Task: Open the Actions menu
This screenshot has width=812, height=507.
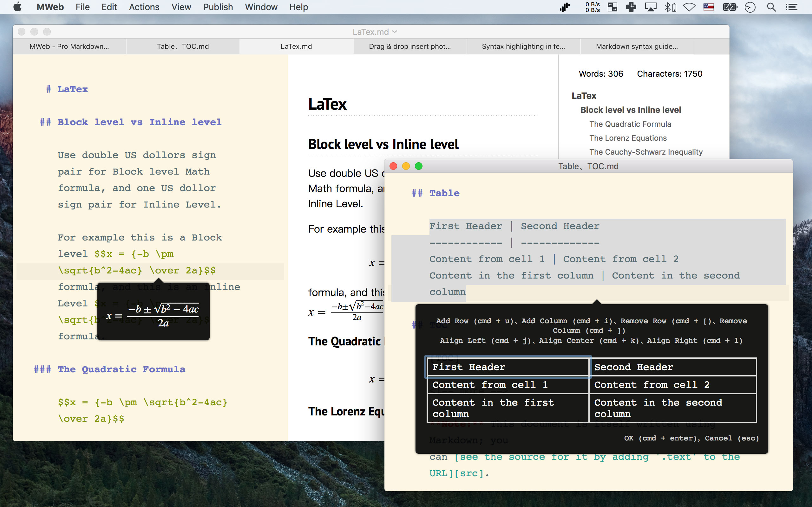Action: [144, 7]
